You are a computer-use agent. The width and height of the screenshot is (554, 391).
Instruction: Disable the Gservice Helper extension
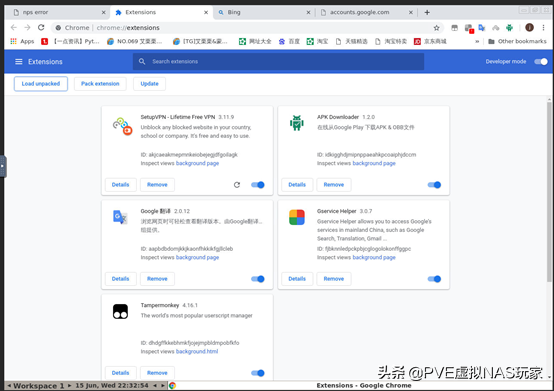point(434,279)
